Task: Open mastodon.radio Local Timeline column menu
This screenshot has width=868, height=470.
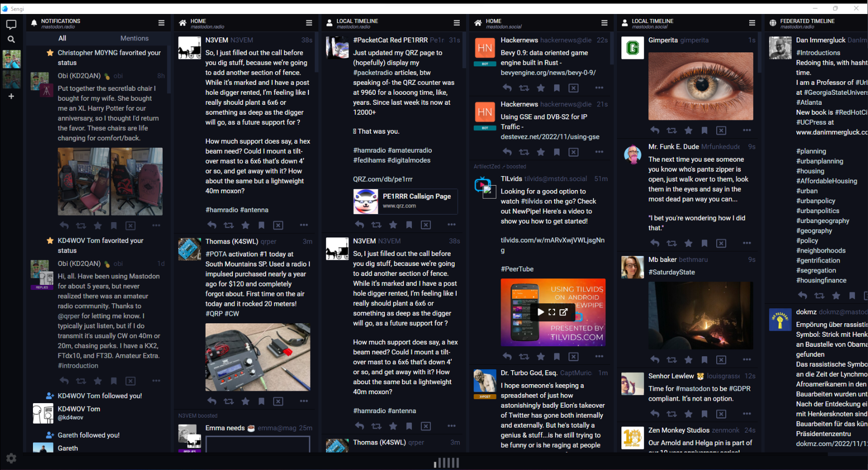Action: (x=456, y=23)
